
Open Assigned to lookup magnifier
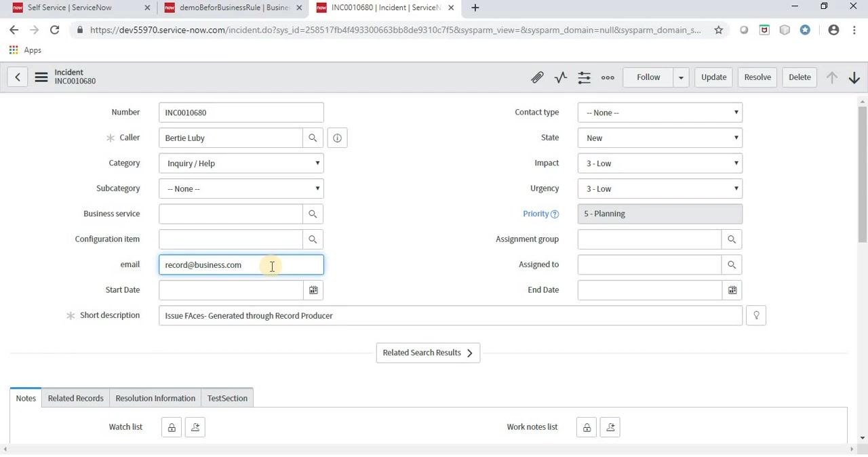[x=732, y=264]
